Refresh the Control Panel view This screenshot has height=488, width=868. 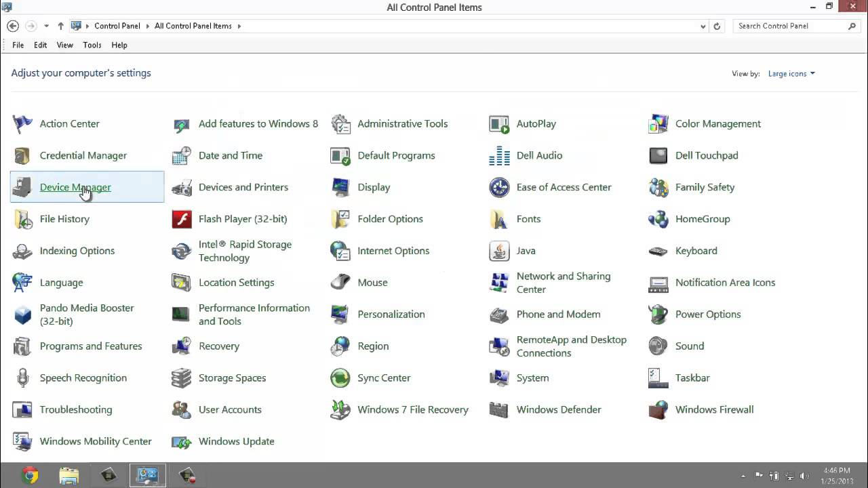(x=717, y=26)
